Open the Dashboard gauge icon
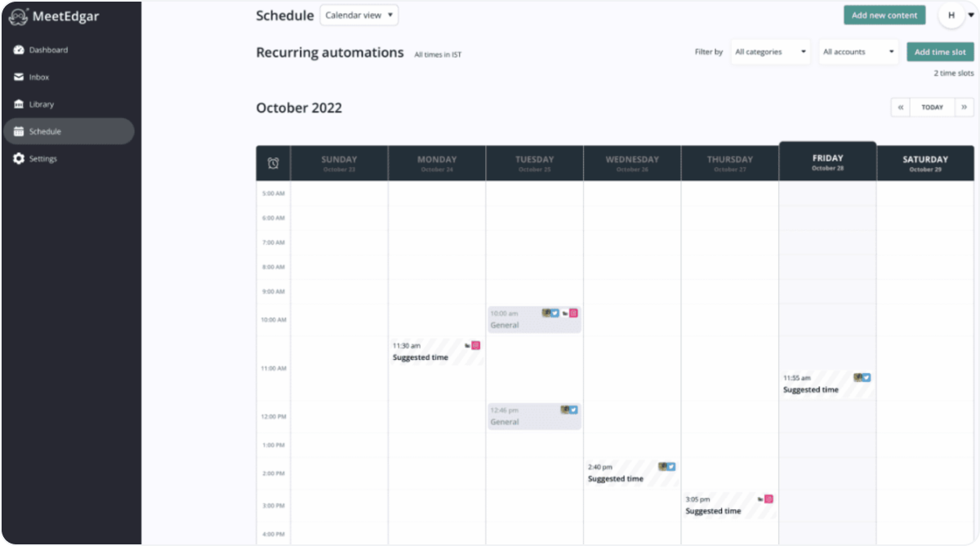The width and height of the screenshot is (980, 546). coord(19,50)
